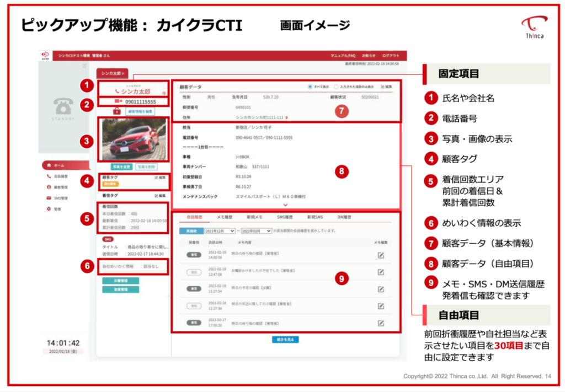Click the red video icon beside 09011115555
This screenshot has width=565, height=392.
[x=118, y=101]
